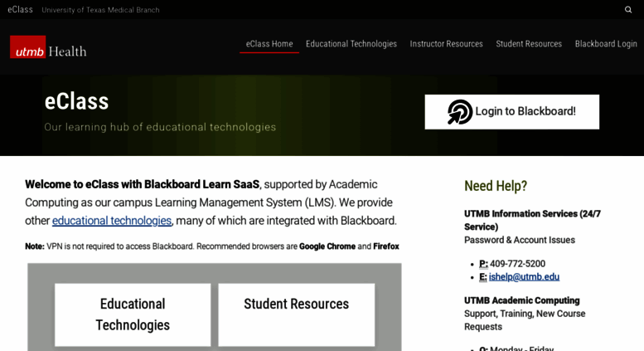Click the Login to Blackboard! button
644x351 pixels.
[511, 112]
